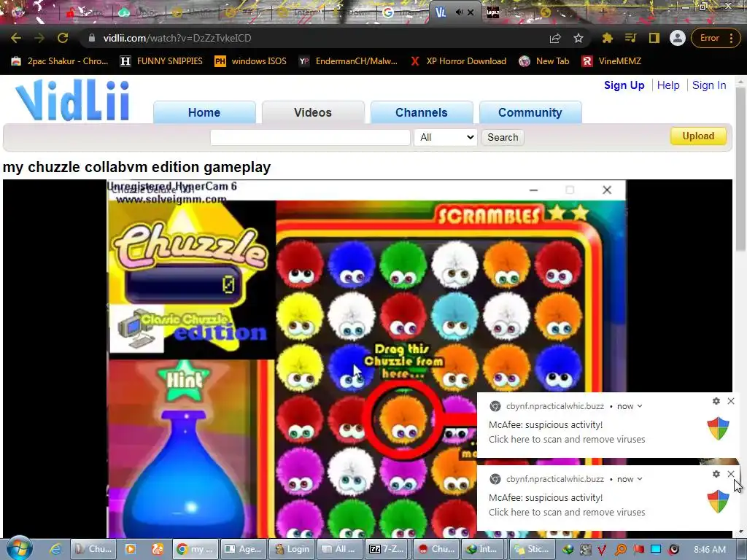The height and width of the screenshot is (560, 747).
Task: Go to the Videos tab
Action: coord(312,112)
